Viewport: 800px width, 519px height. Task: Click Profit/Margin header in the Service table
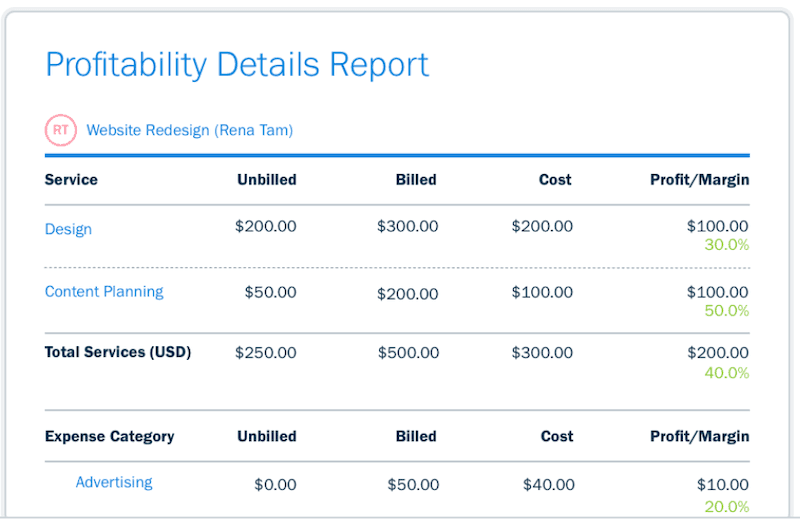[699, 180]
